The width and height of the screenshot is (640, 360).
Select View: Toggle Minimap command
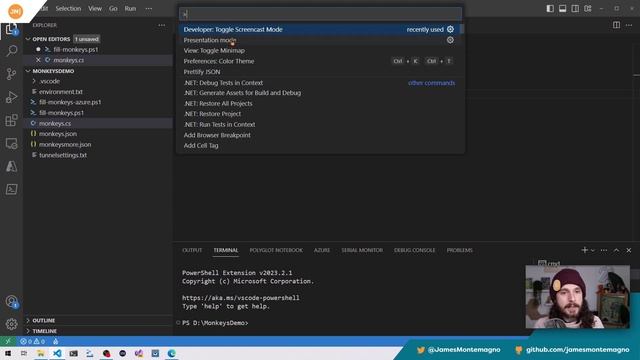tap(320, 51)
